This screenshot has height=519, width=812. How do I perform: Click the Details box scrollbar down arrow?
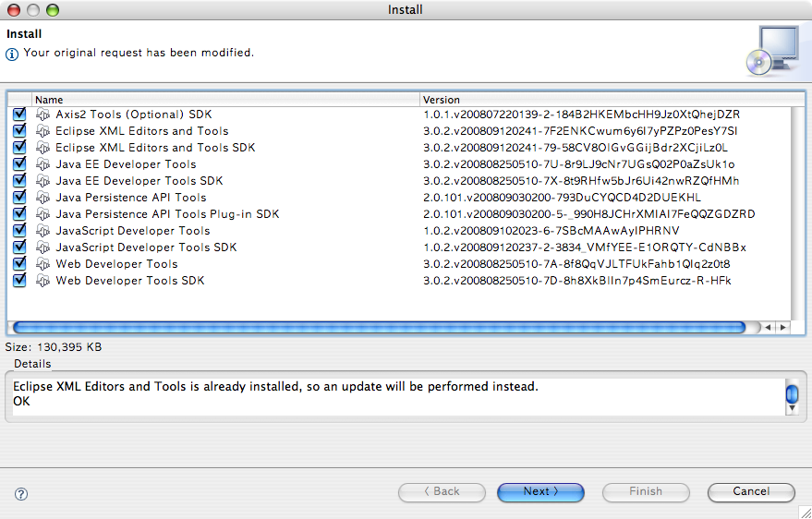click(x=792, y=408)
